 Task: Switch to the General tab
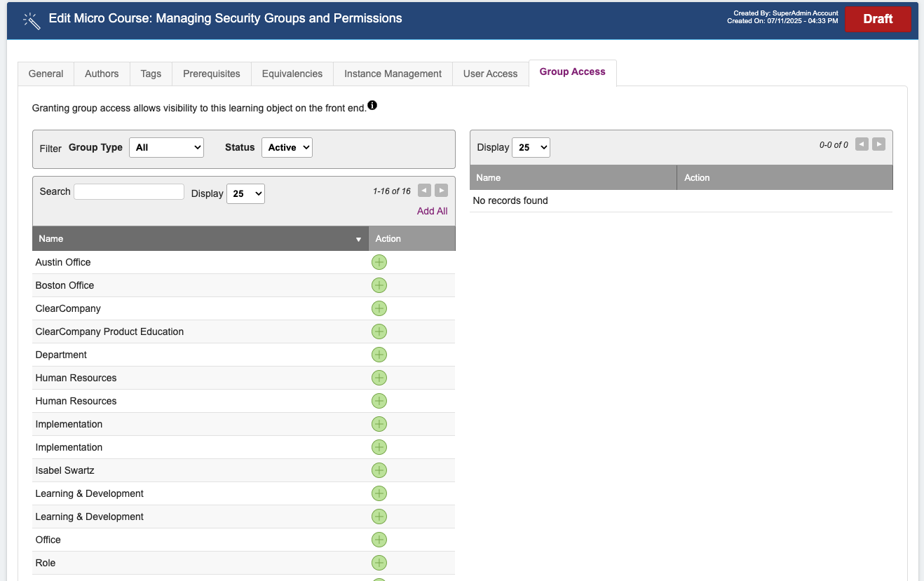46,74
